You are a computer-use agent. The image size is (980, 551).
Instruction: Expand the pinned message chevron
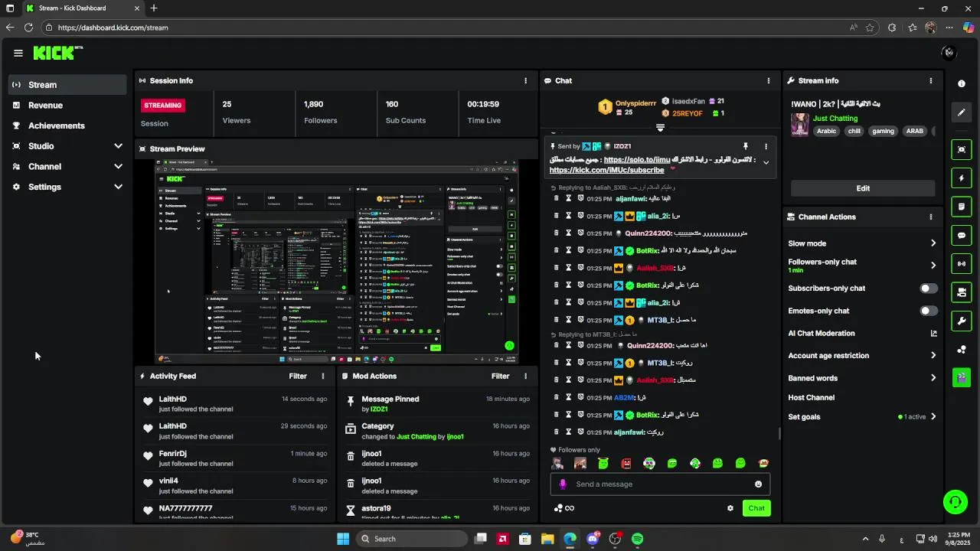click(x=766, y=162)
